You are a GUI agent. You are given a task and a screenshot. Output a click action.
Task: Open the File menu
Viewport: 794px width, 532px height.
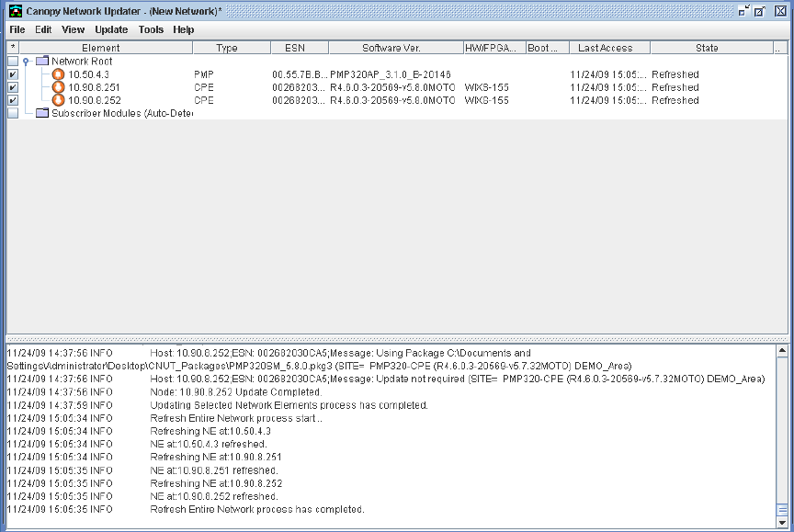tap(17, 29)
